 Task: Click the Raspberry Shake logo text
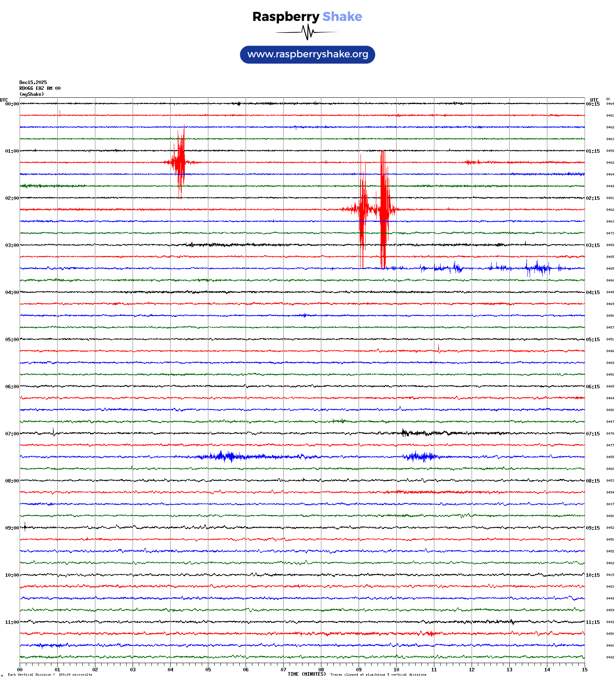(307, 16)
